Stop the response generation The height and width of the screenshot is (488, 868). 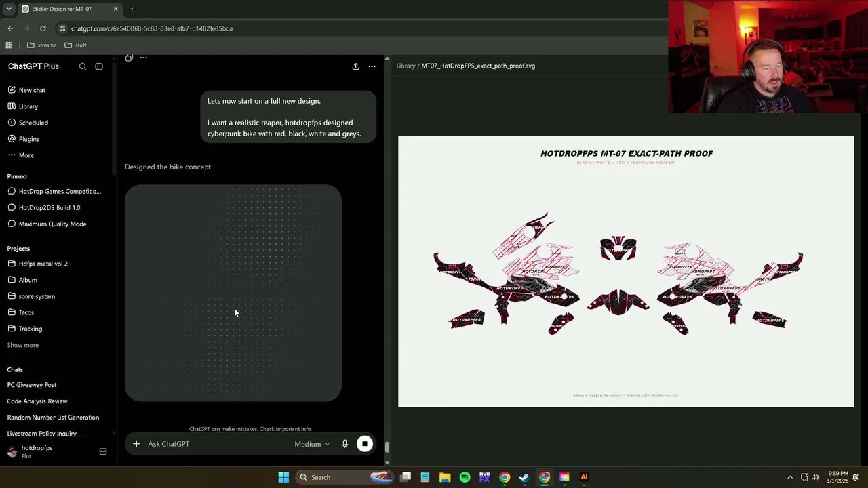click(365, 444)
